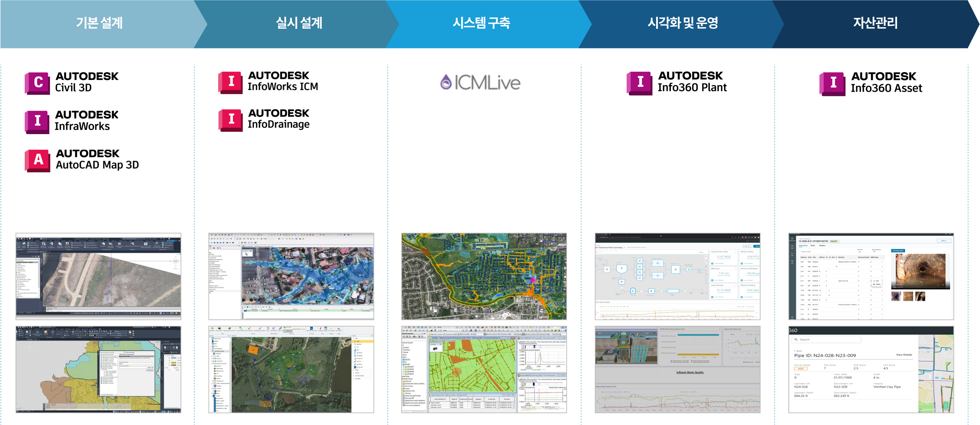Open the ICMLive green map with graphs screenshot

tap(484, 369)
